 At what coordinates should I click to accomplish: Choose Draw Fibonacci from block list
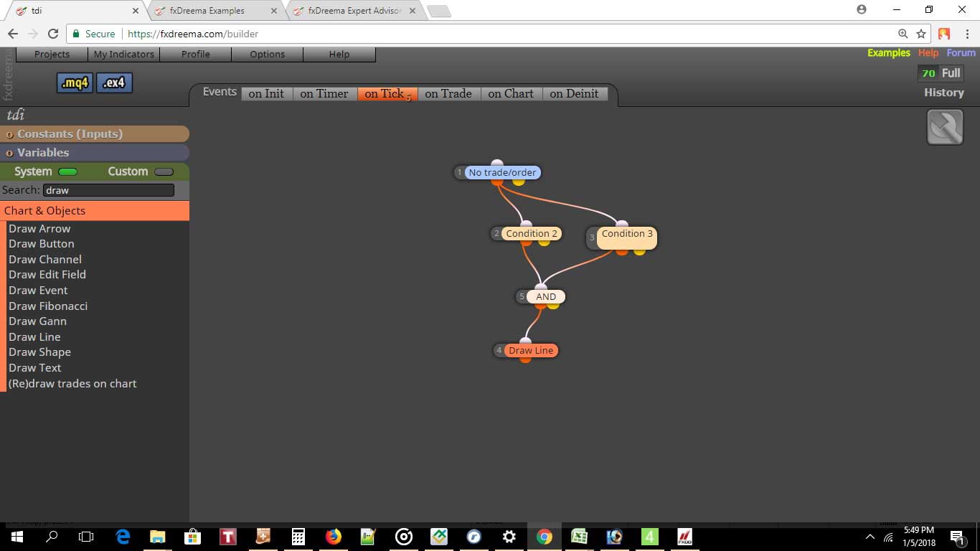click(48, 306)
